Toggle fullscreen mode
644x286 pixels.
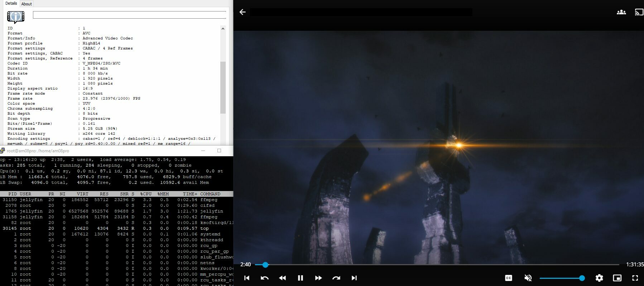click(635, 278)
